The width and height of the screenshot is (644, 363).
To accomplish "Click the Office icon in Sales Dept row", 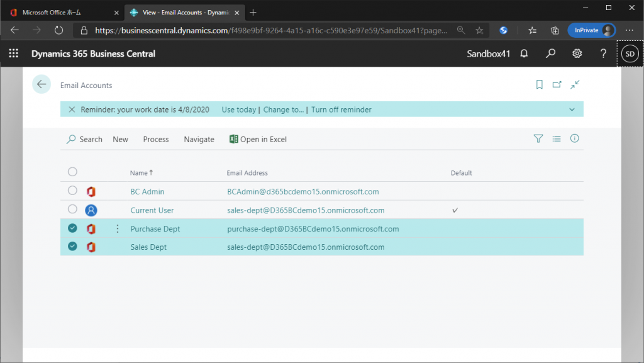I will click(x=91, y=247).
